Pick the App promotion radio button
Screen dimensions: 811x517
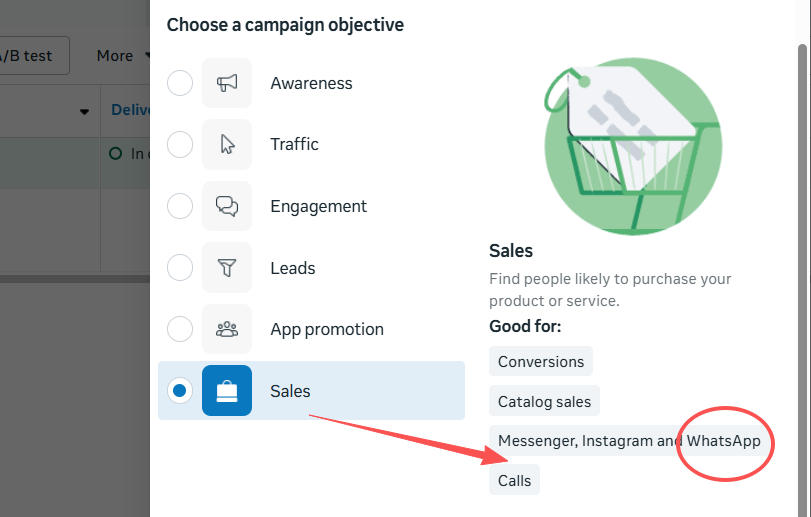(180, 329)
